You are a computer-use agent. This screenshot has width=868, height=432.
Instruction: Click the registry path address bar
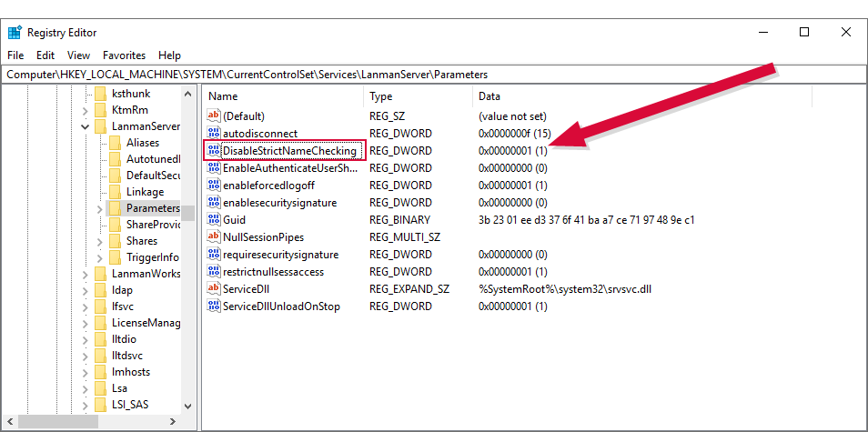coord(434,74)
